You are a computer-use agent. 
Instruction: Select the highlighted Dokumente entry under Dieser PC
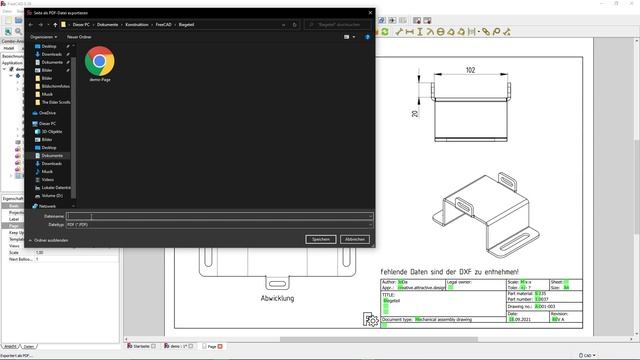pos(52,156)
